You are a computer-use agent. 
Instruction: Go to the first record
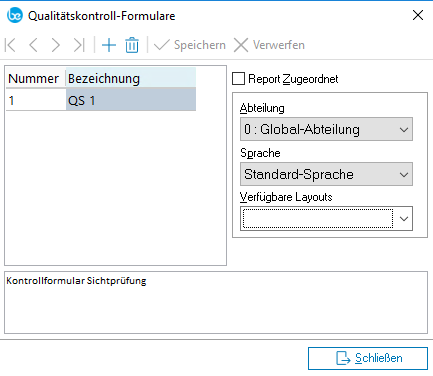tap(10, 45)
